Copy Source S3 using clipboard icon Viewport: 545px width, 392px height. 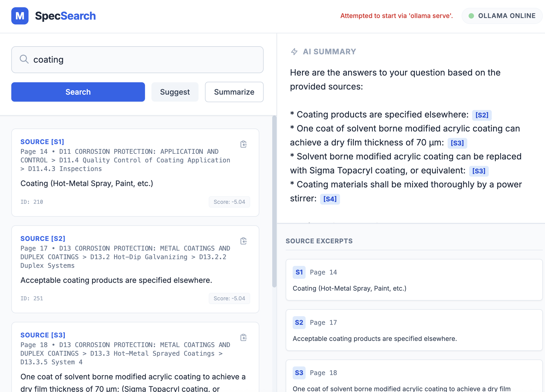(x=243, y=337)
